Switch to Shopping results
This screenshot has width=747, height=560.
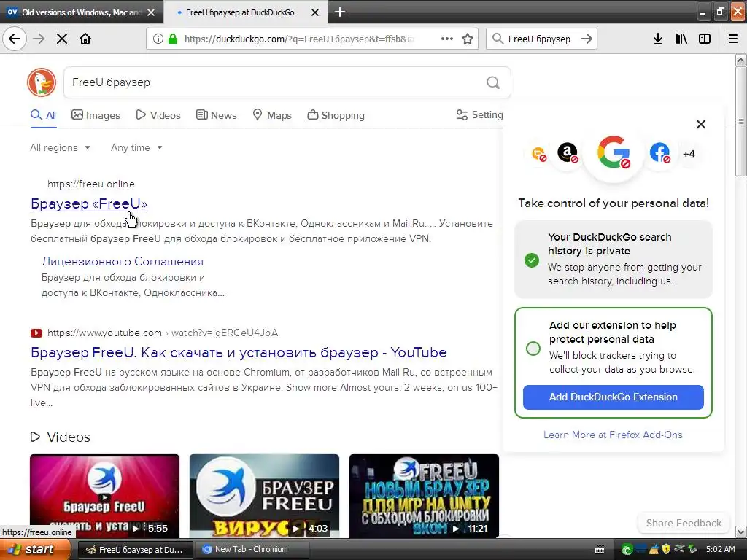pos(336,115)
